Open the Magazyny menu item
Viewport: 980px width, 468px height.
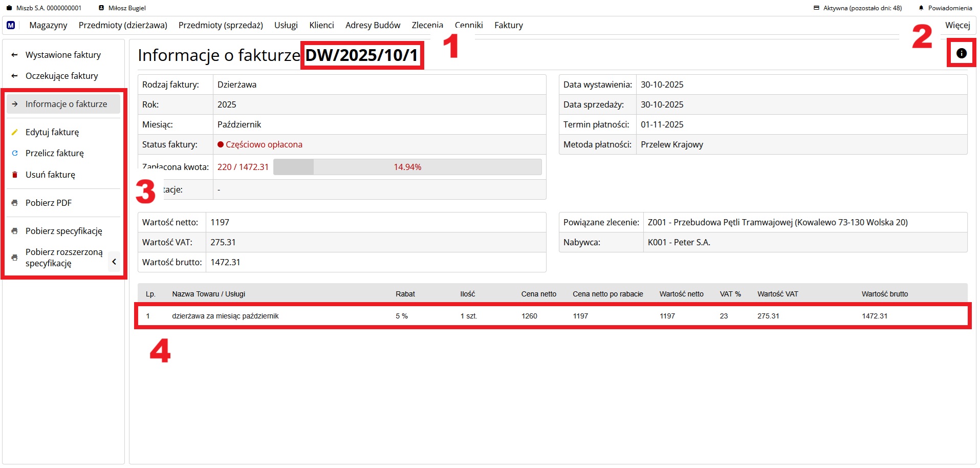point(48,25)
